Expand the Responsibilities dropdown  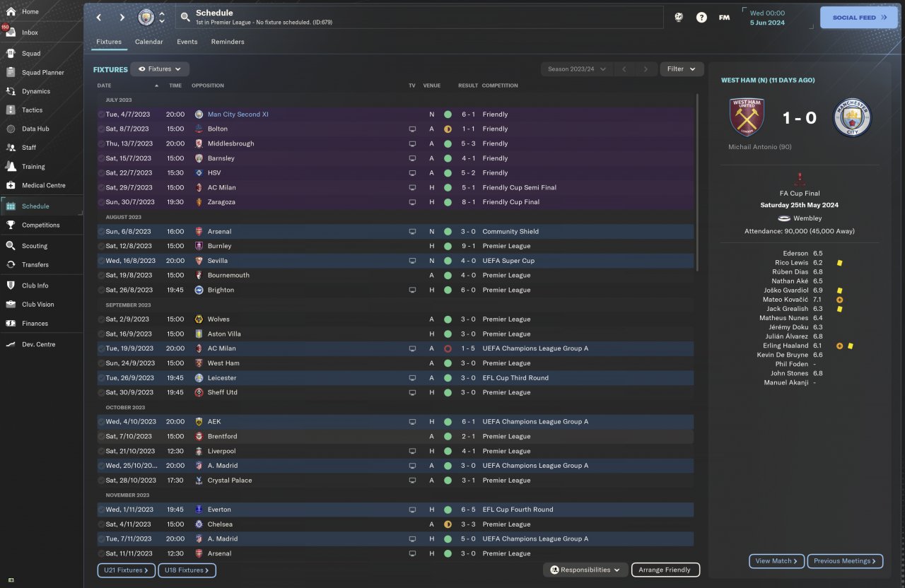pos(585,570)
